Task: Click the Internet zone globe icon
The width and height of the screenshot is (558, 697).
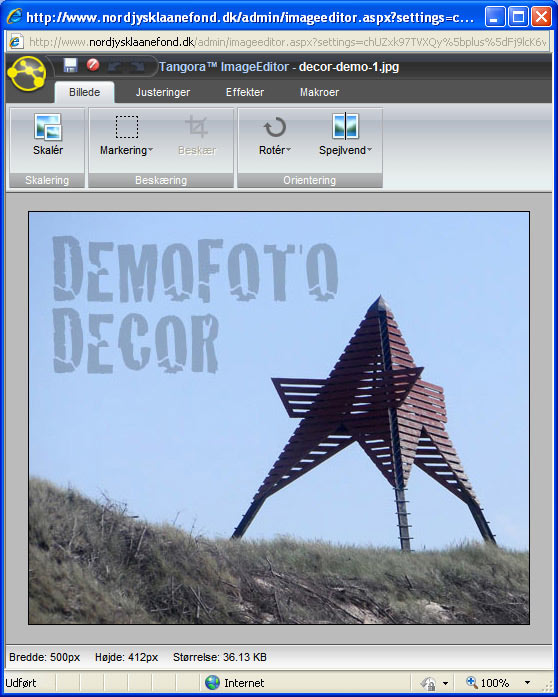Action: click(x=213, y=682)
